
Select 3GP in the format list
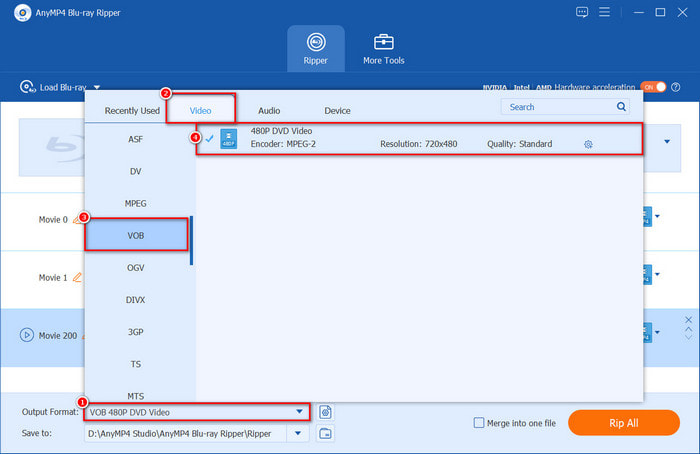click(x=136, y=332)
